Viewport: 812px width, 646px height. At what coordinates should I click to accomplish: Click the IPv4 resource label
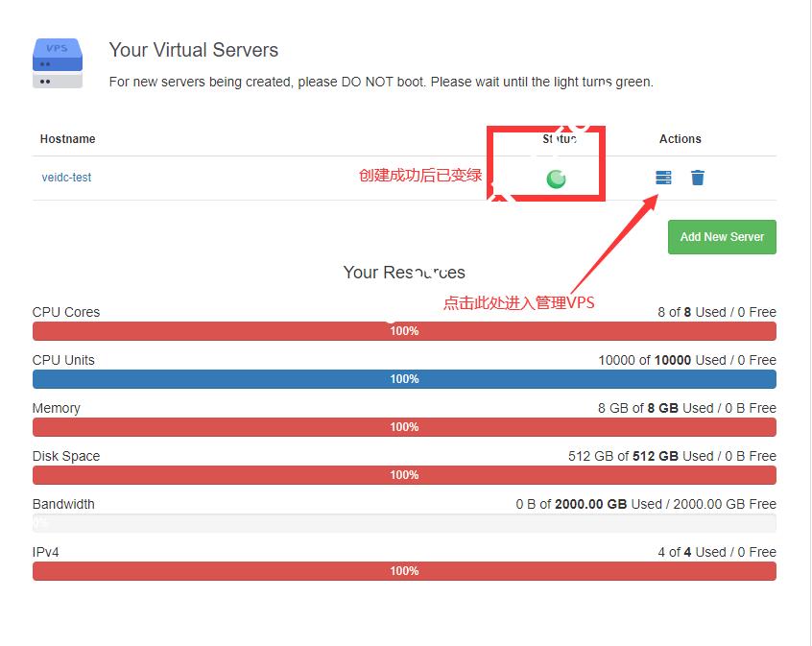[x=45, y=552]
